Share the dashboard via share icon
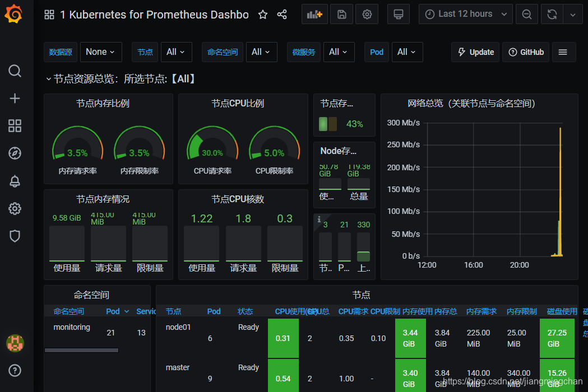 282,15
